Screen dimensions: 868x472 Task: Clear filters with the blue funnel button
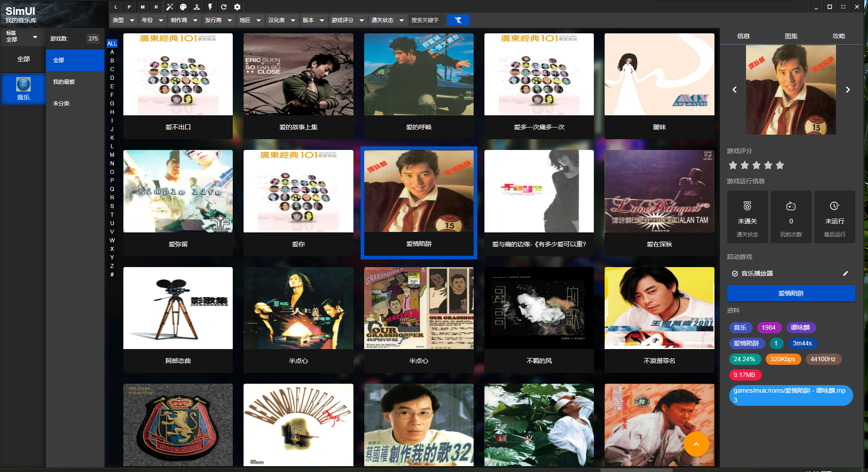458,20
